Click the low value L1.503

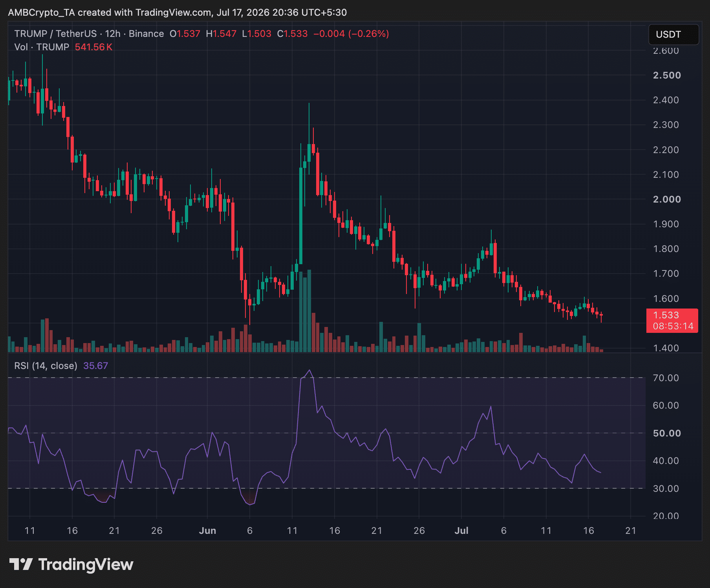click(256, 34)
